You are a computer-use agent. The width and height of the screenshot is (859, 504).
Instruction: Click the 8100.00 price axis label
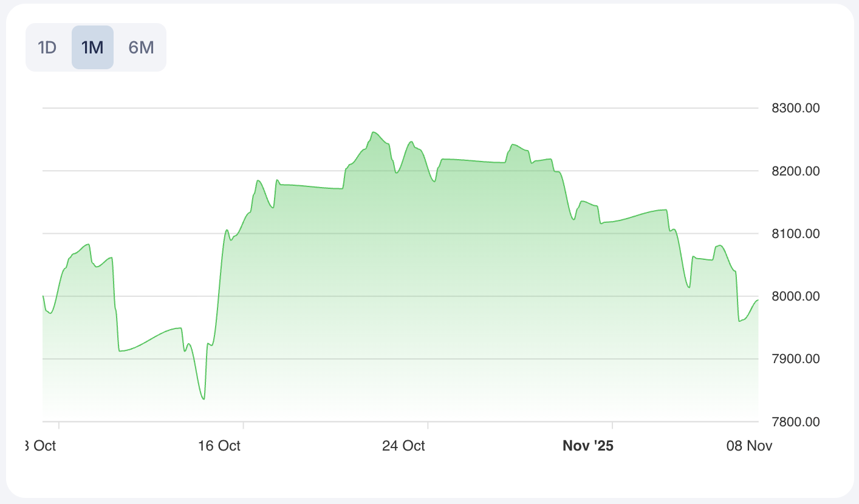point(796,234)
